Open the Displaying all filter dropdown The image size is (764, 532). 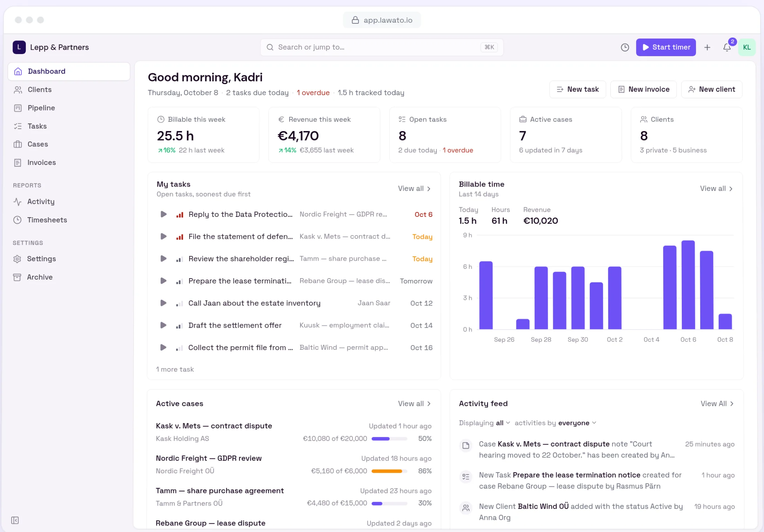pyautogui.click(x=503, y=423)
